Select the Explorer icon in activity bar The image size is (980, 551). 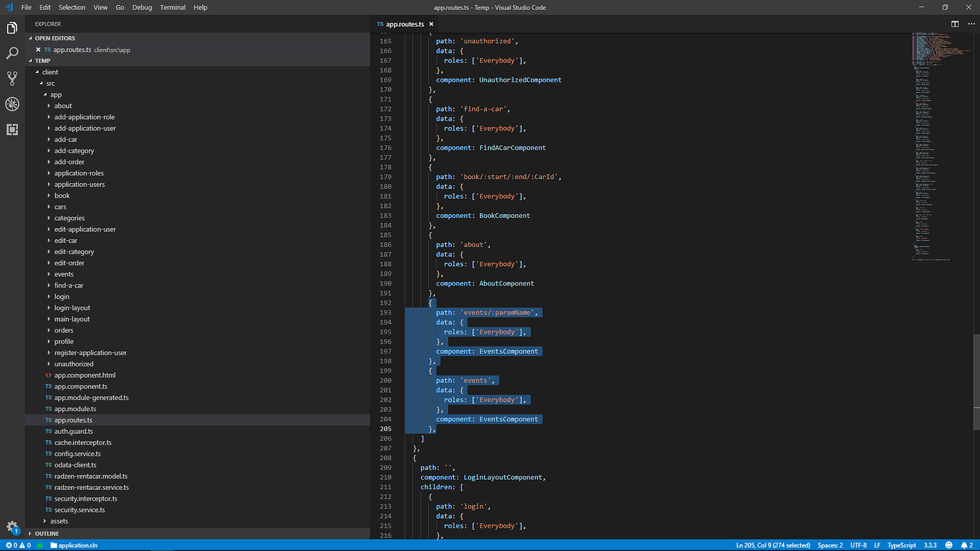click(12, 28)
